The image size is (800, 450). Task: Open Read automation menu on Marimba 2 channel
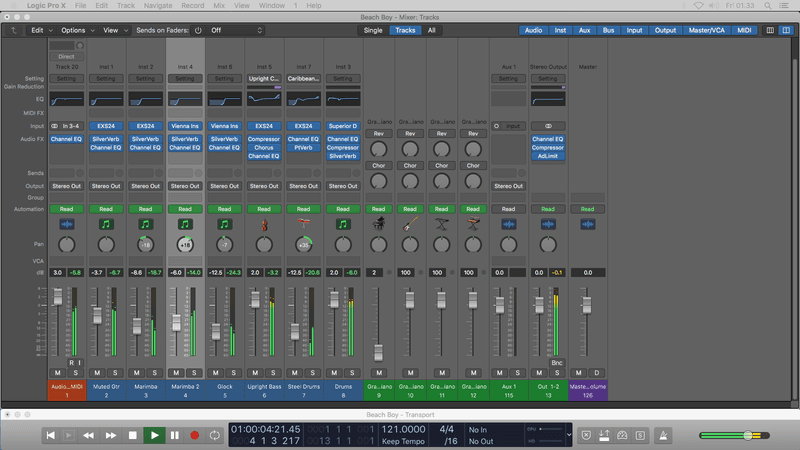(x=185, y=209)
